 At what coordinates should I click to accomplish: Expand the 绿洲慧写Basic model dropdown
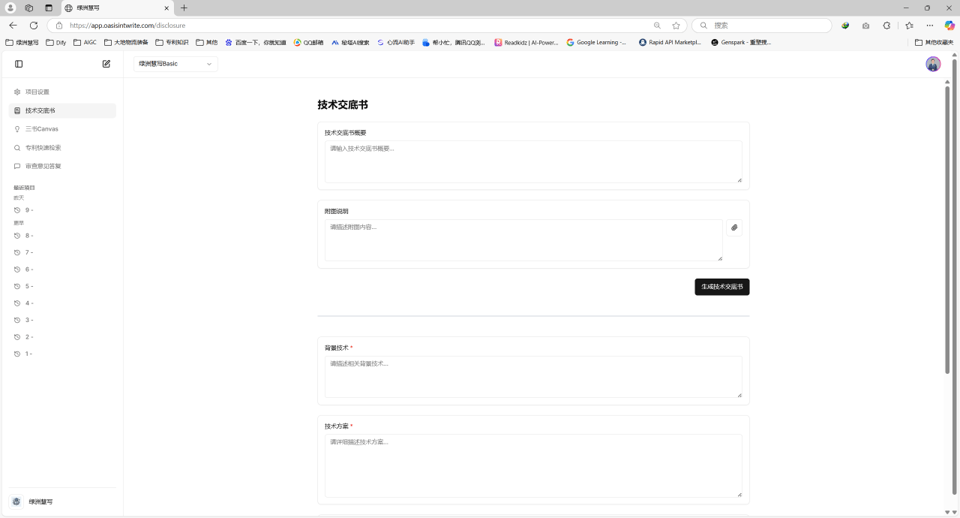(x=175, y=64)
